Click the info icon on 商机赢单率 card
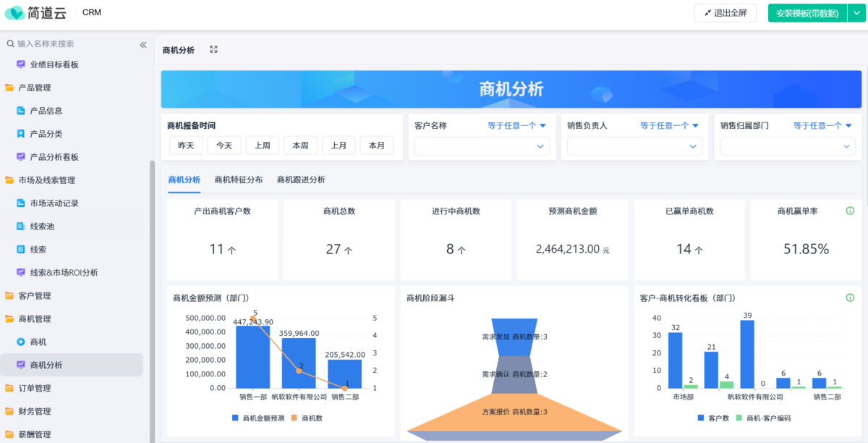This screenshot has height=443, width=868. pos(850,211)
